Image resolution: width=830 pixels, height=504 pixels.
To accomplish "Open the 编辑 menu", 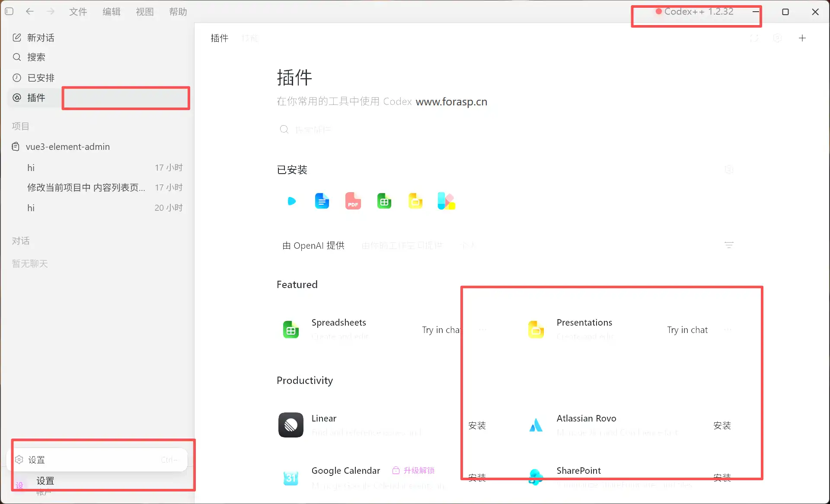I will coord(112,12).
